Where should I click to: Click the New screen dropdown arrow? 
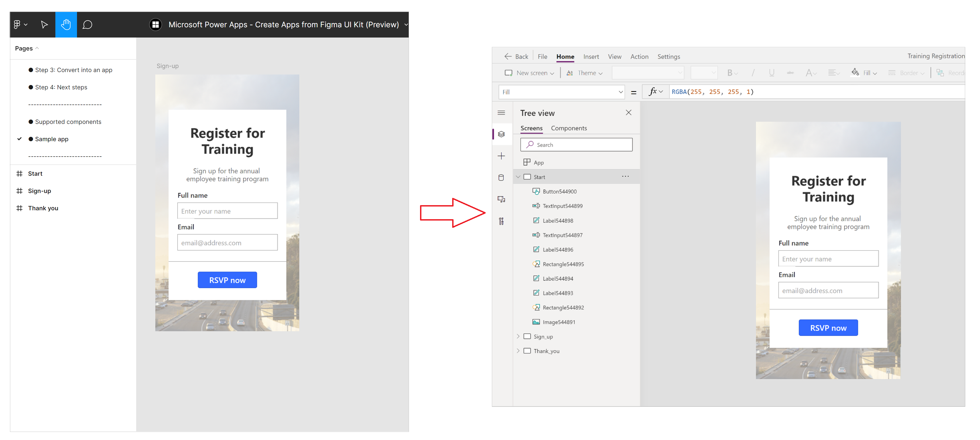(x=552, y=73)
